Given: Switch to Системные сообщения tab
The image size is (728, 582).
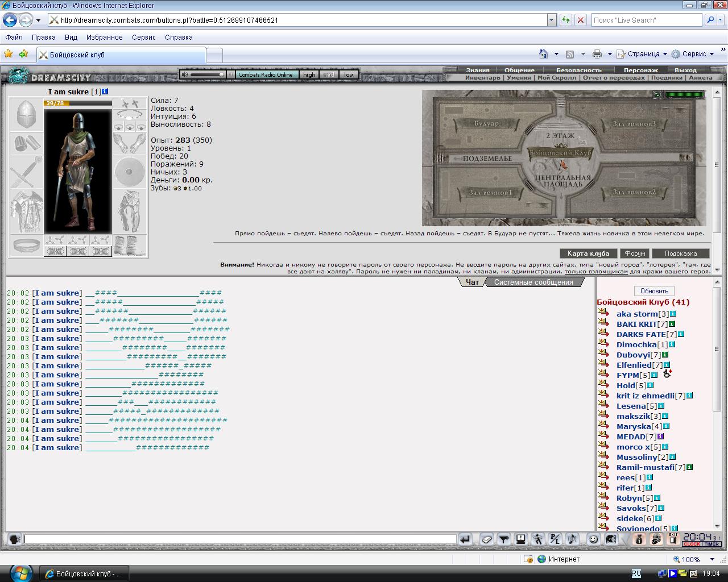Looking at the screenshot, I should 533,282.
